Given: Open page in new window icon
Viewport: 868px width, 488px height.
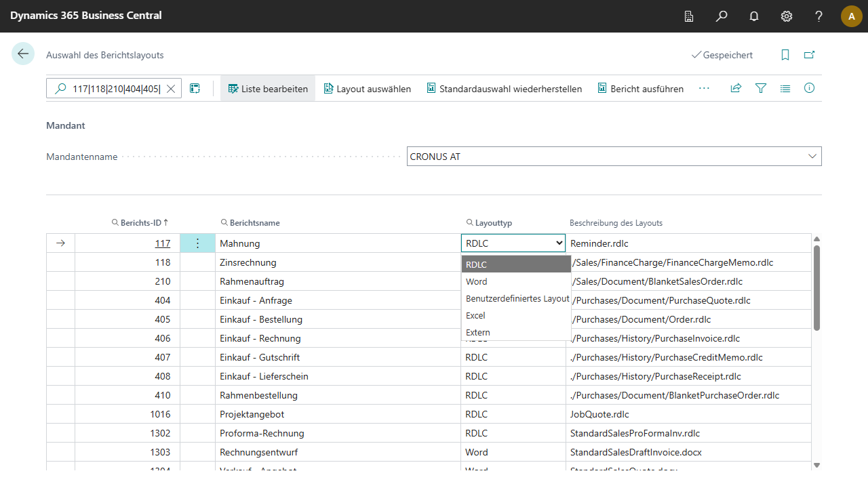Looking at the screenshot, I should click(809, 55).
